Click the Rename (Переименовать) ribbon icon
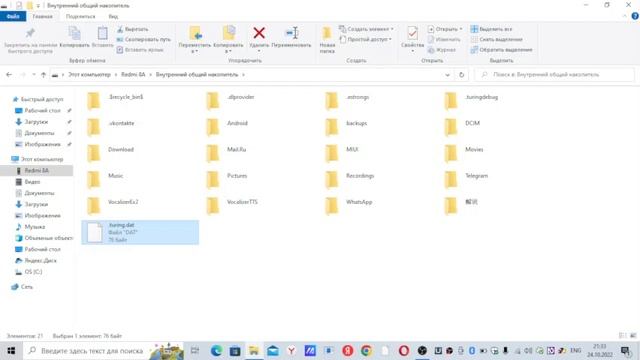This screenshot has width=640, height=360. pyautogui.click(x=292, y=33)
